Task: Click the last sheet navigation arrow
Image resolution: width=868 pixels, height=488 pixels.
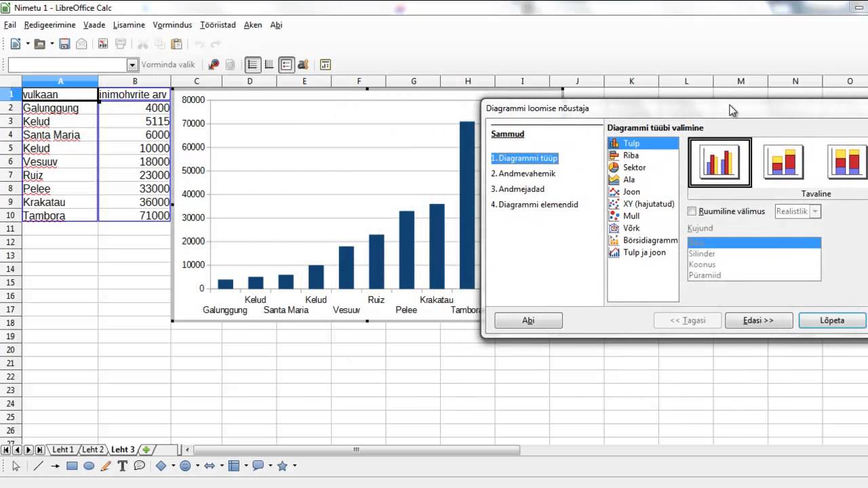Action: point(40,449)
